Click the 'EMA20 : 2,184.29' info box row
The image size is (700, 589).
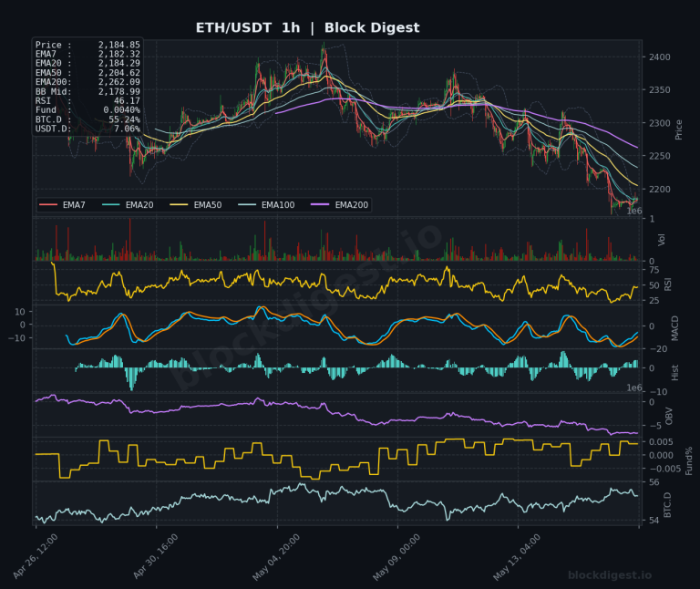[87, 64]
